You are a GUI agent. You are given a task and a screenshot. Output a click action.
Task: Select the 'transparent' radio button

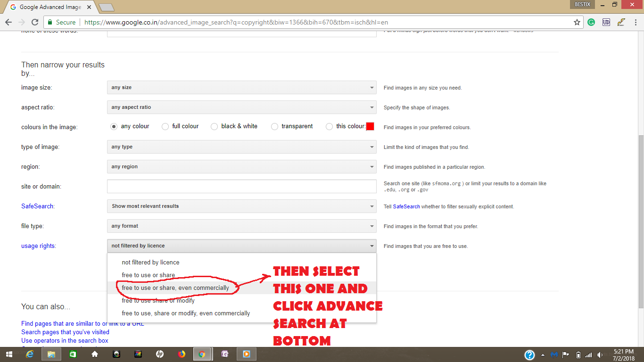274,126
